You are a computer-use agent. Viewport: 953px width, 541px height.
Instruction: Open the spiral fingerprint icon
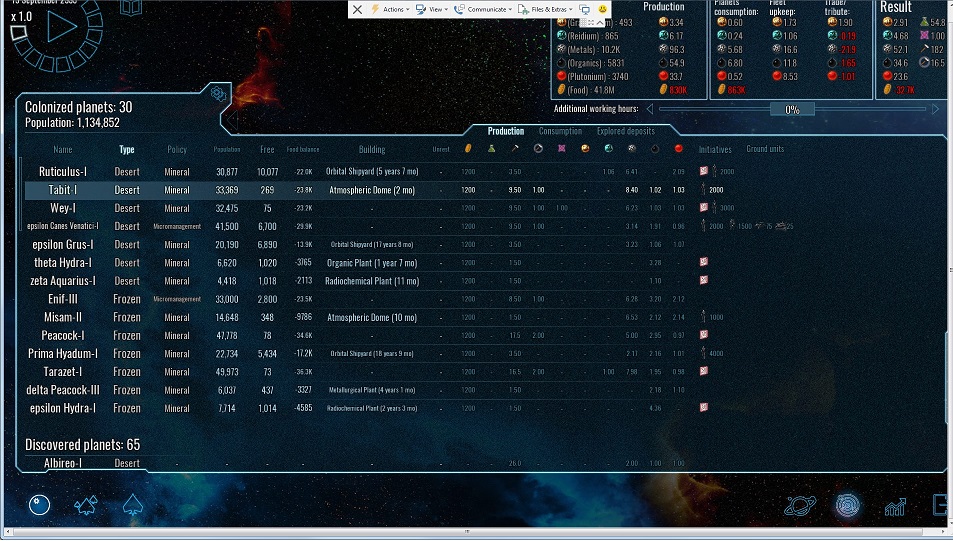[x=848, y=505]
